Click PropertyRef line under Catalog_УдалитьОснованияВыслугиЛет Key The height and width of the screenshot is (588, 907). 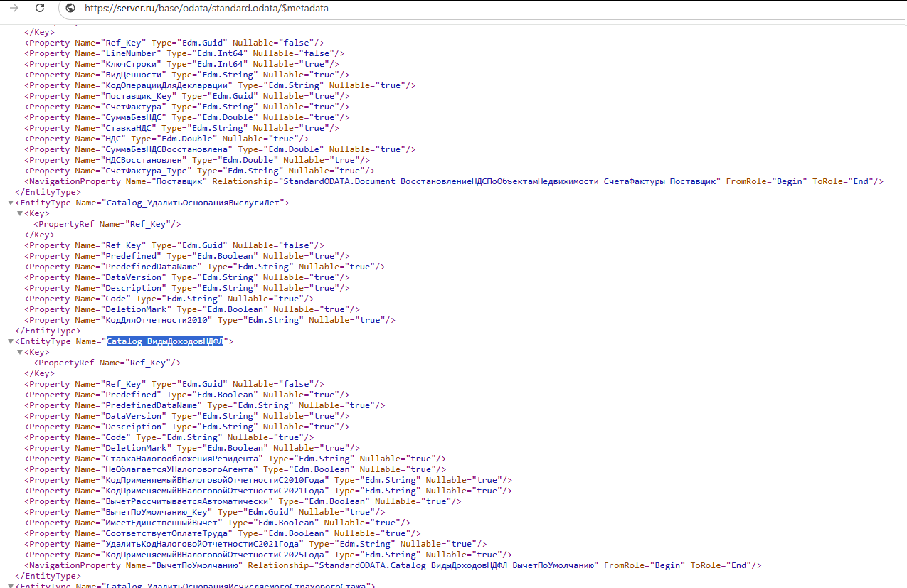107,224
